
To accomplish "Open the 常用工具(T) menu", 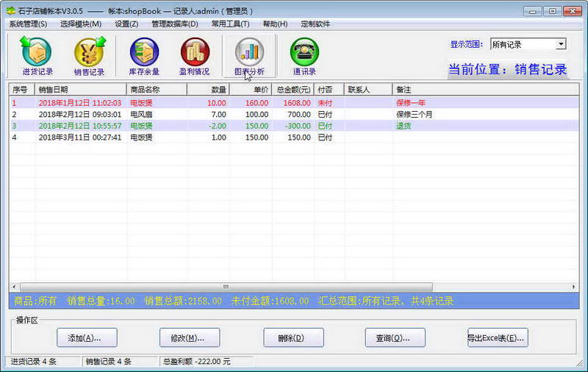I will click(231, 24).
